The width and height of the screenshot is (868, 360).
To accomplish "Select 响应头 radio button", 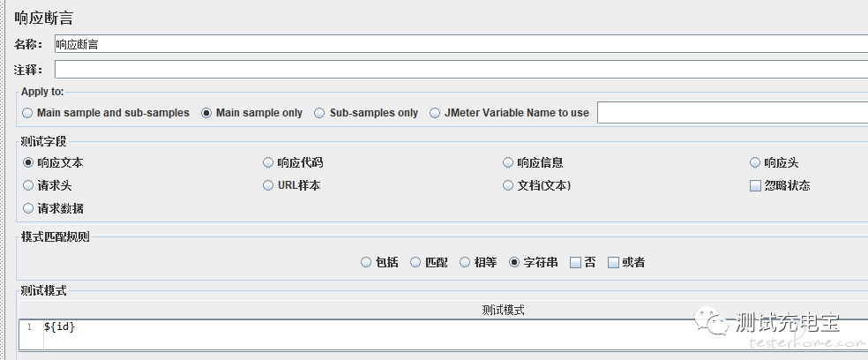I will (774, 163).
